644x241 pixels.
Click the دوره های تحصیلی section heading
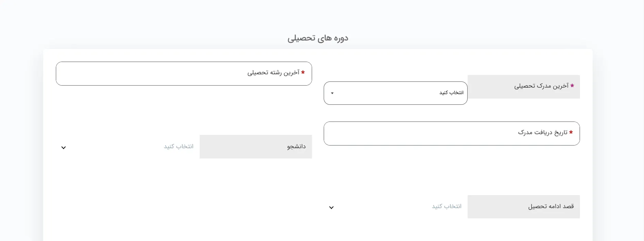tap(318, 38)
